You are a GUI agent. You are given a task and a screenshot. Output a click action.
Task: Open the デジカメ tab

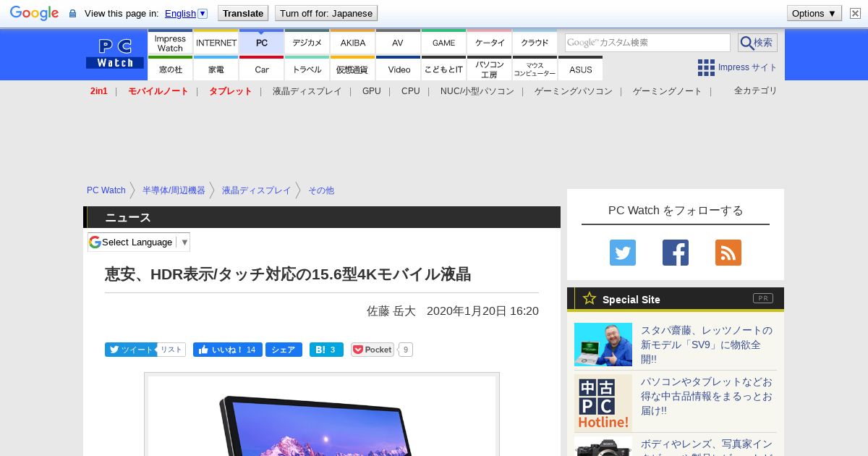click(307, 42)
